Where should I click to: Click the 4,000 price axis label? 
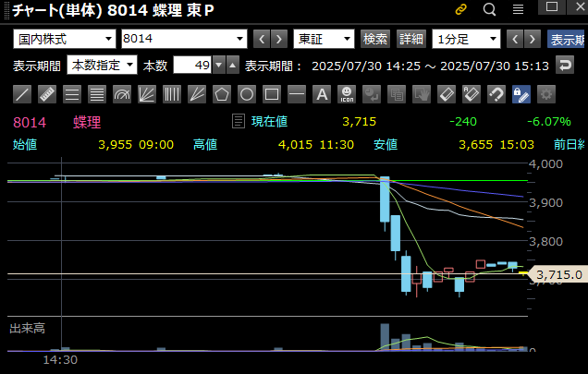(x=545, y=163)
